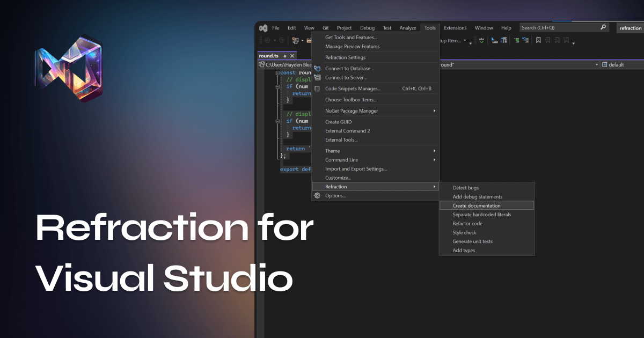Expand the Theme submenu arrow
This screenshot has height=338, width=644.
tap(435, 151)
